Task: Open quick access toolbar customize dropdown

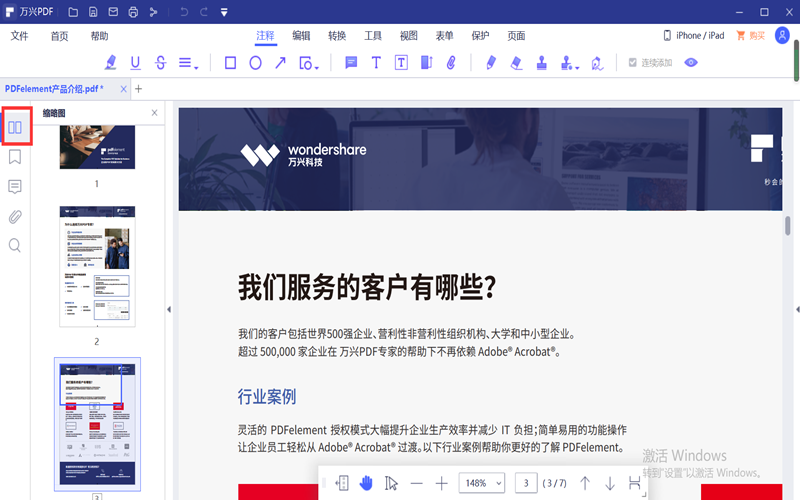Action: click(223, 12)
